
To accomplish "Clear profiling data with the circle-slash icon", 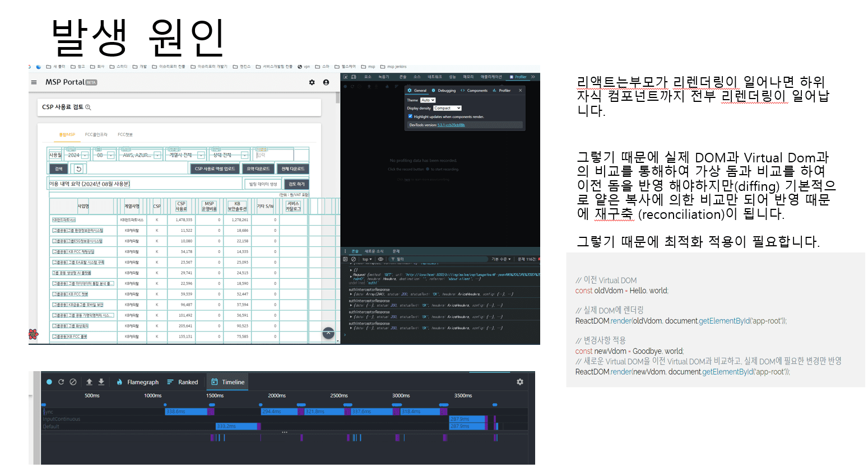I will (73, 382).
